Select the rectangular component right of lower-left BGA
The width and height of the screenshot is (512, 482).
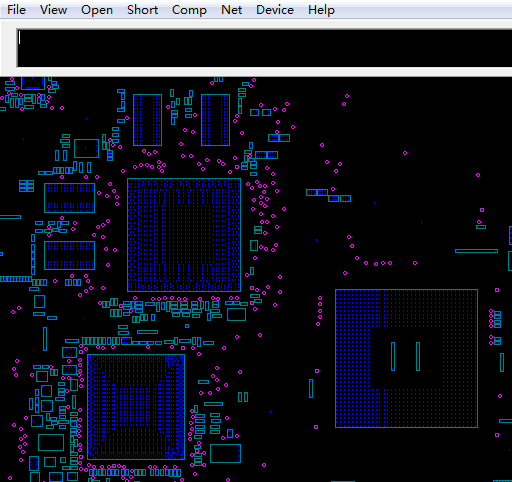[x=225, y=453]
